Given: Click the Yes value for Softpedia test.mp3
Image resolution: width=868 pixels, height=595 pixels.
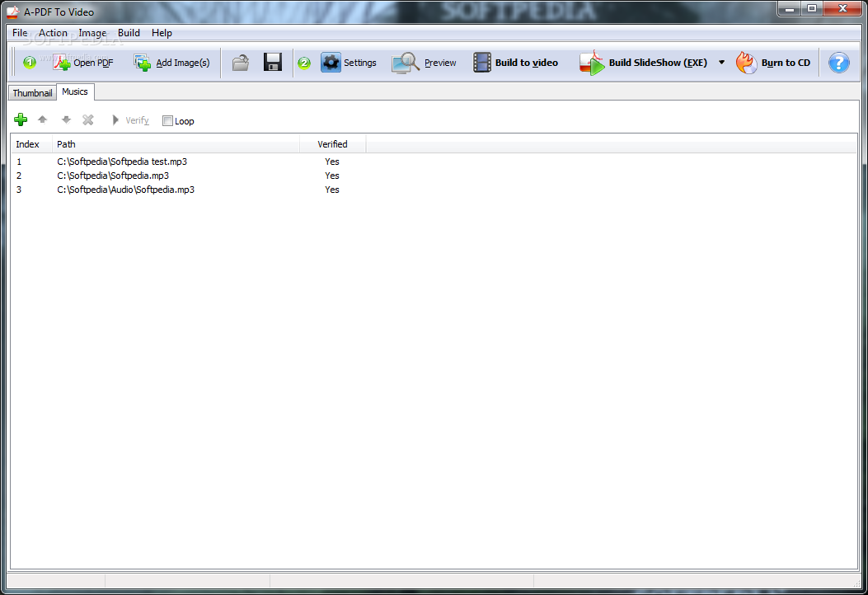Looking at the screenshot, I should click(x=332, y=162).
